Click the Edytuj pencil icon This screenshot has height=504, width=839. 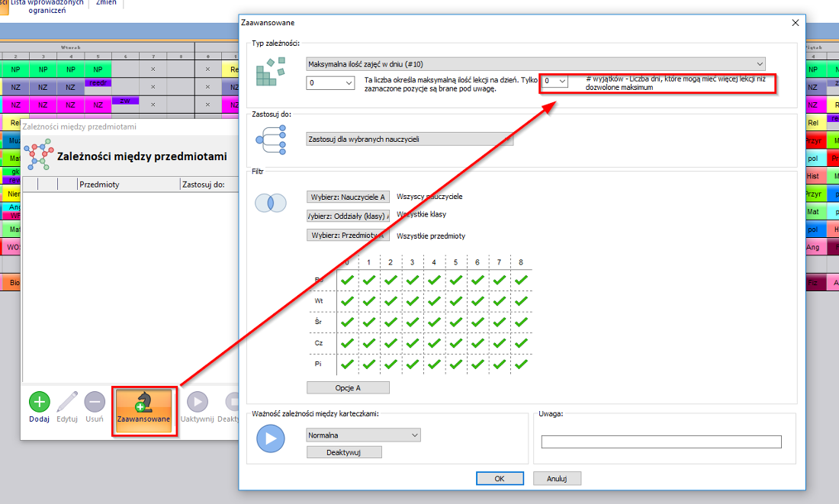(67, 402)
